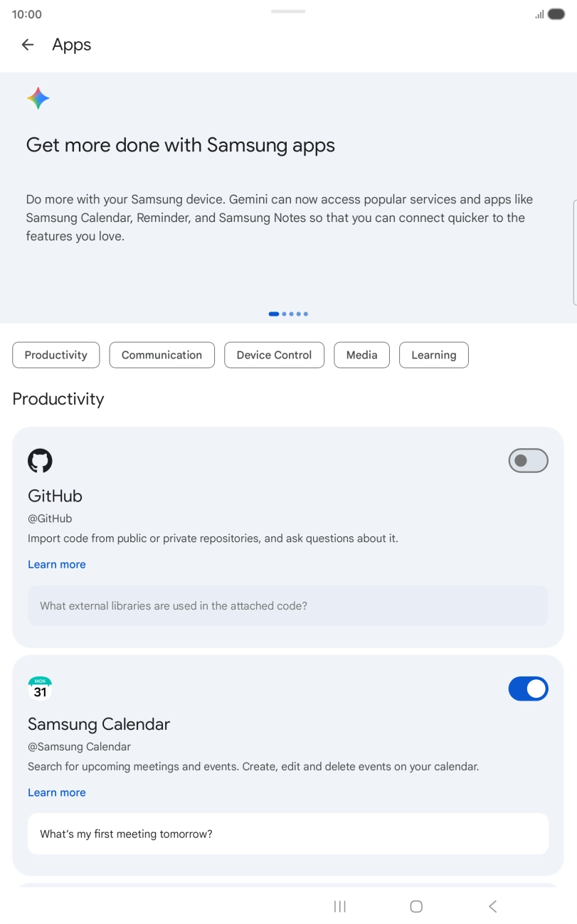Image resolution: width=577 pixels, height=924 pixels.
Task: Disable the Samsung Calendar toggle
Action: coord(528,689)
